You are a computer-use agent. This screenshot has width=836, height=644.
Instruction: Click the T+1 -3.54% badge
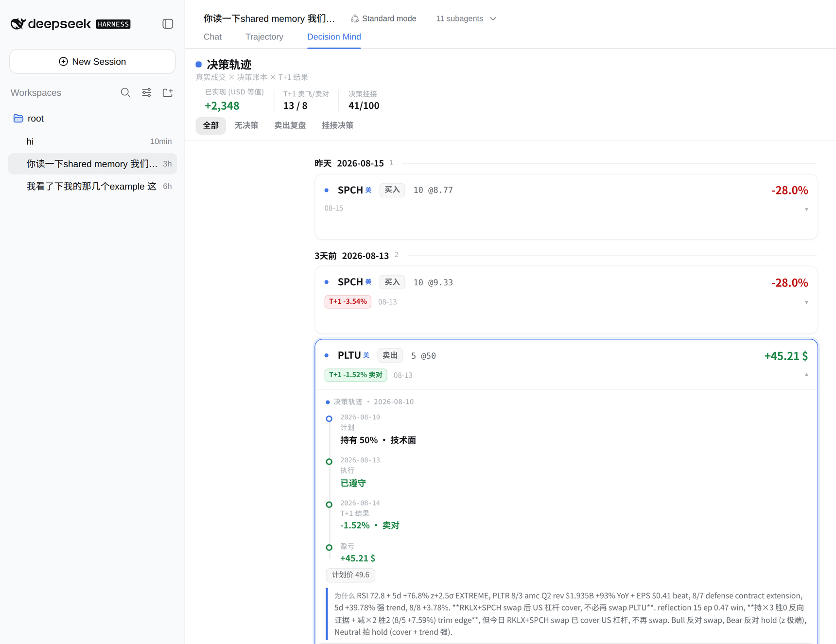click(x=348, y=302)
